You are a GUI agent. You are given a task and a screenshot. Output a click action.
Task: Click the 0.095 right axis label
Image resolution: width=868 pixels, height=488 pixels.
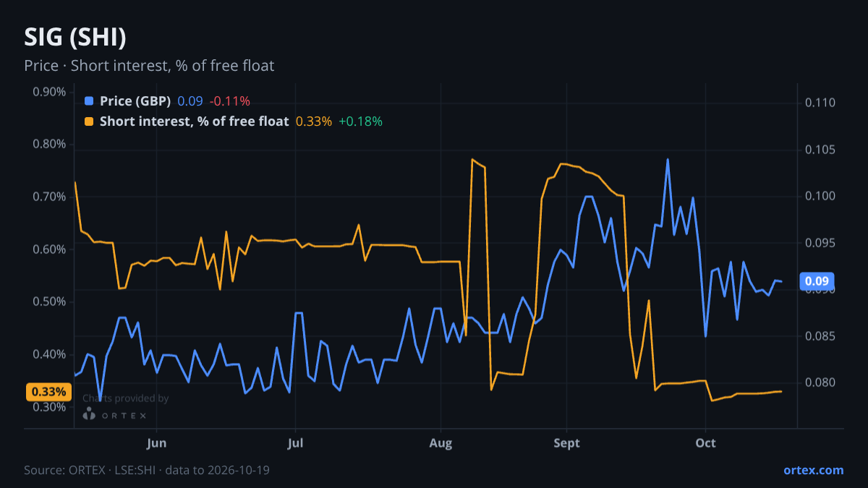(820, 243)
